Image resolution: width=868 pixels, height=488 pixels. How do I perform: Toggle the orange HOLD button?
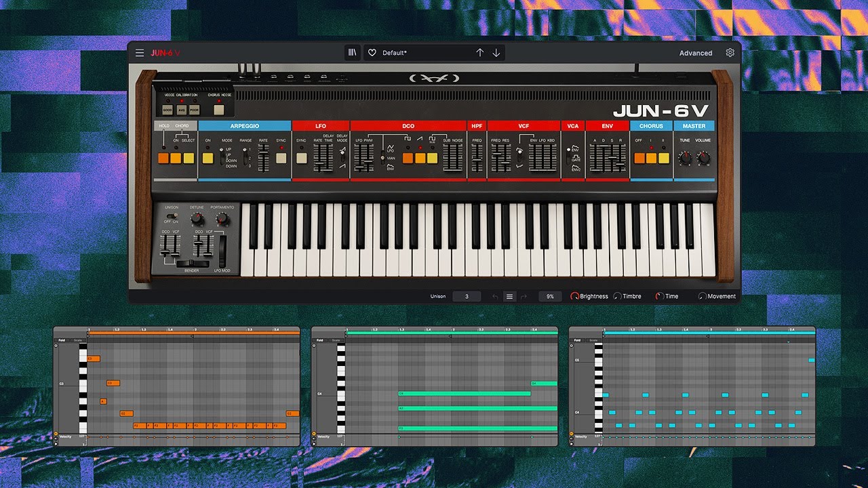[163, 159]
